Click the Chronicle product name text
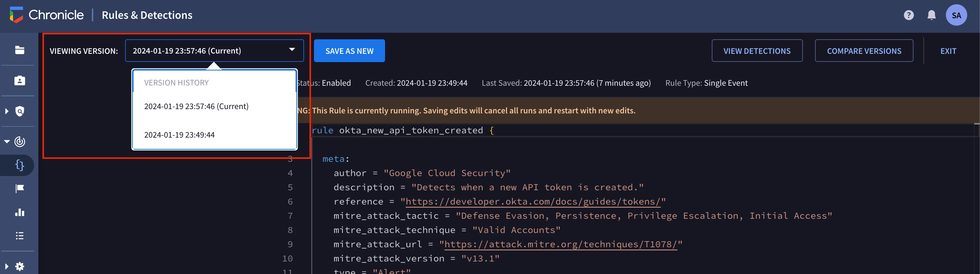This screenshot has height=274, width=980. click(56, 15)
